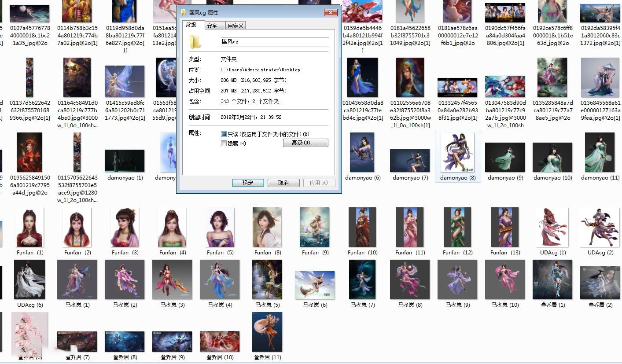Open the 自定义 tab
Viewport: 622px width, 364px height.
(x=236, y=26)
